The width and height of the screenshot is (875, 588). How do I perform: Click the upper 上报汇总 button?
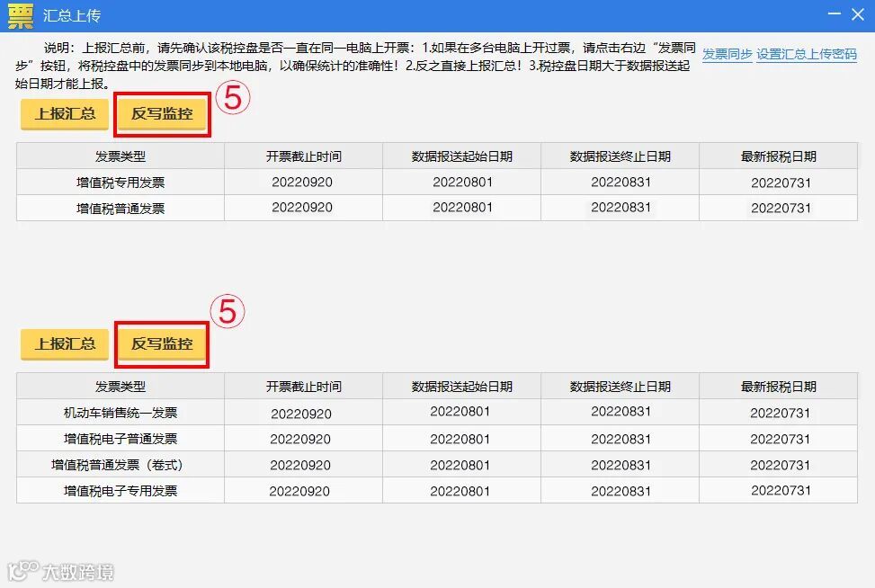pyautogui.click(x=64, y=114)
